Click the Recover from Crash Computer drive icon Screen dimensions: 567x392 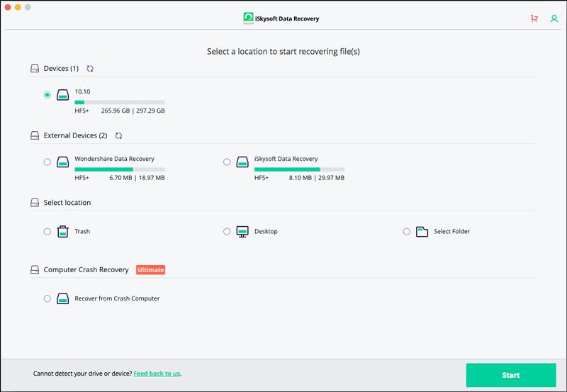point(62,298)
